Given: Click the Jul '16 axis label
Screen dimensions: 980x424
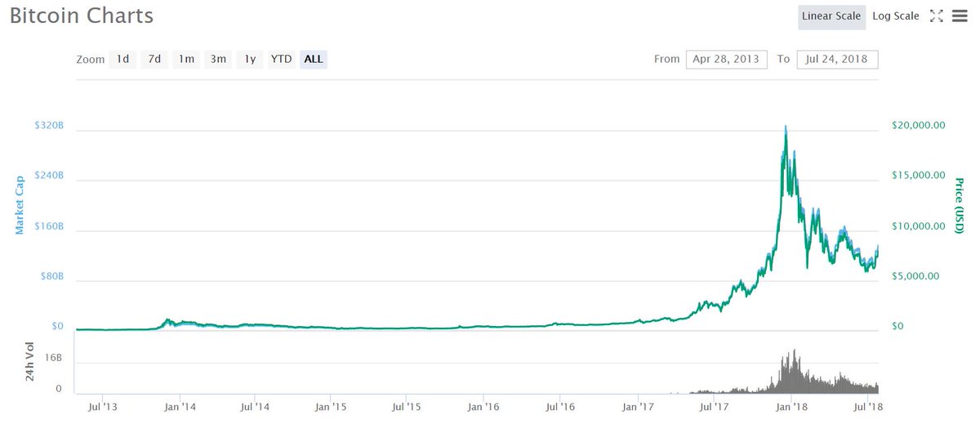Looking at the screenshot, I should click(561, 406).
